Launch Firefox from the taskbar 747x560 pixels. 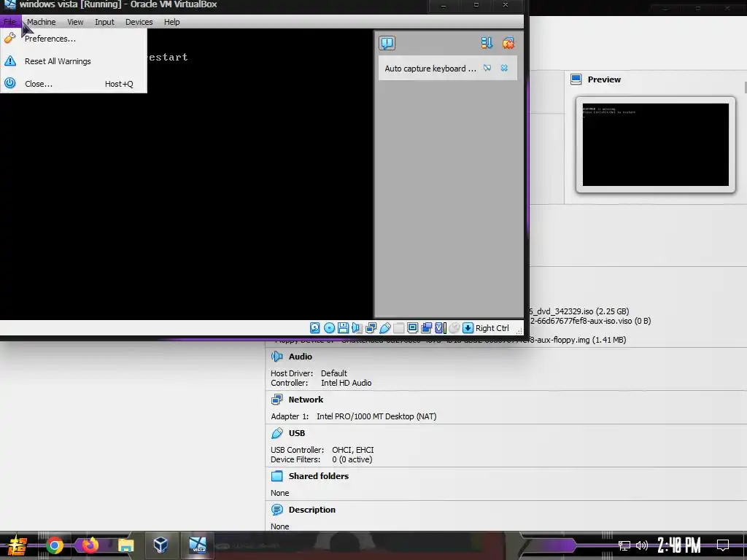(x=90, y=545)
